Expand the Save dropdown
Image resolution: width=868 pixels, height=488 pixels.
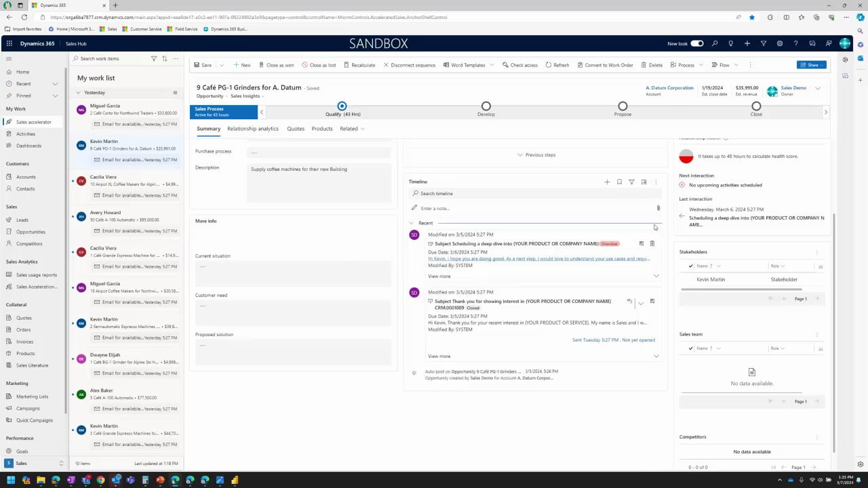(220, 65)
